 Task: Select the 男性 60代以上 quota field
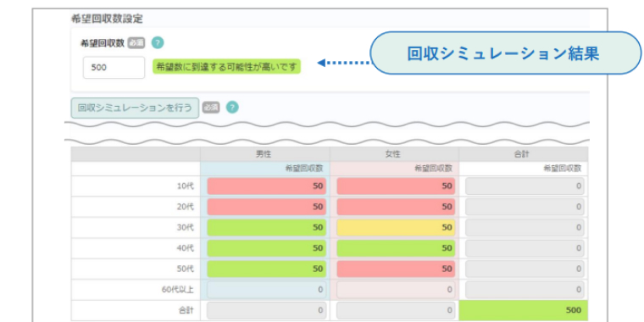click(x=267, y=290)
